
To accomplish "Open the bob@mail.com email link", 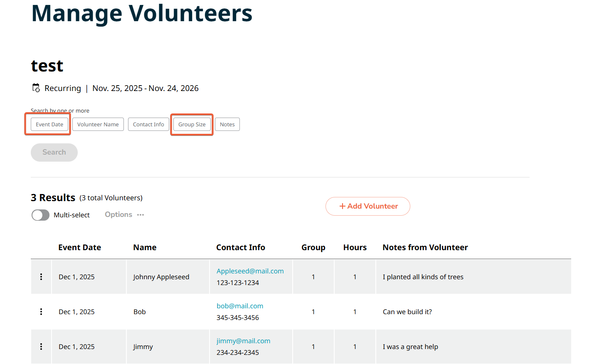I will [x=240, y=306].
